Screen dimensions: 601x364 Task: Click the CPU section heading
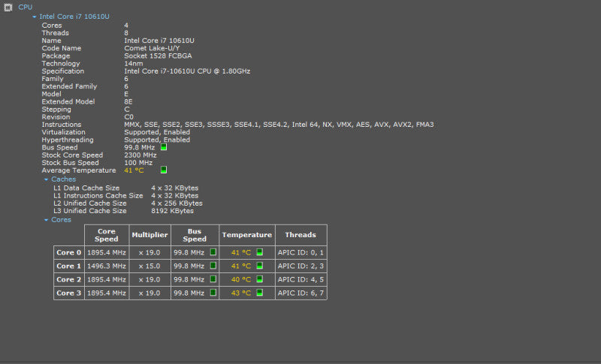[x=26, y=8]
